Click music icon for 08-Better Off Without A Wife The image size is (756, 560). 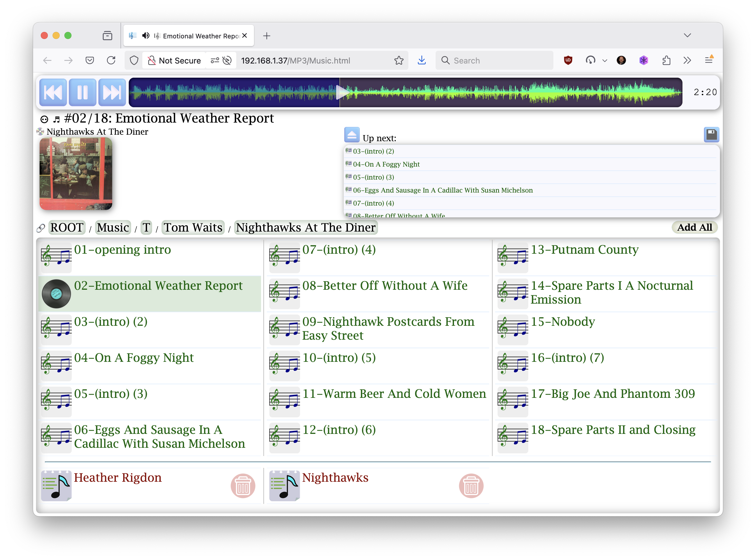click(x=284, y=294)
